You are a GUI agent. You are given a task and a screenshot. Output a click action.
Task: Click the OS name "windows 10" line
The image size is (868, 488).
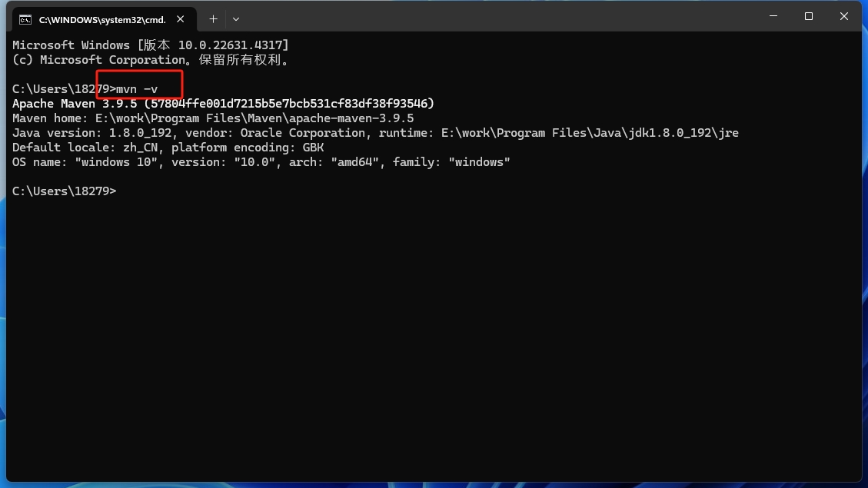coord(261,162)
